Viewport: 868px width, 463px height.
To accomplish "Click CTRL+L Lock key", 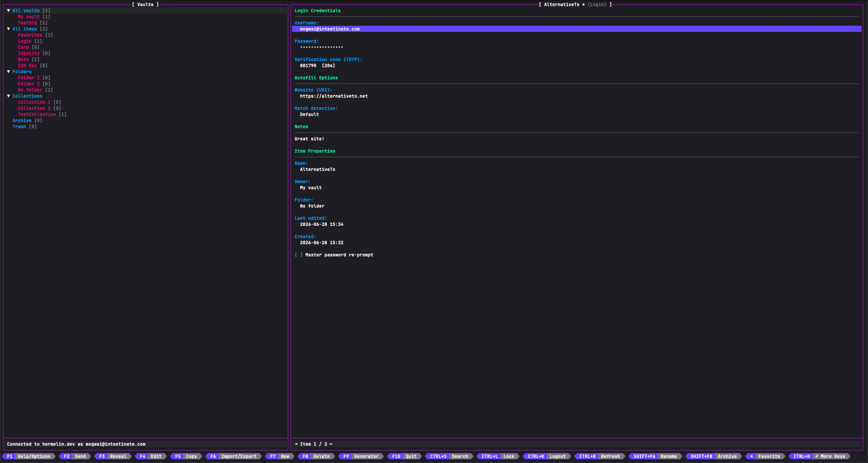I will click(498, 456).
